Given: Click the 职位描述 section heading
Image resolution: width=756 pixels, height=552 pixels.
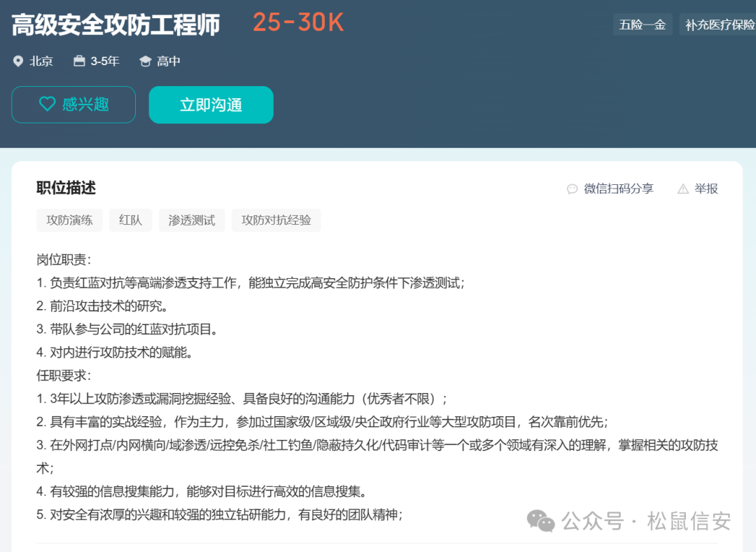Looking at the screenshot, I should pos(66,188).
